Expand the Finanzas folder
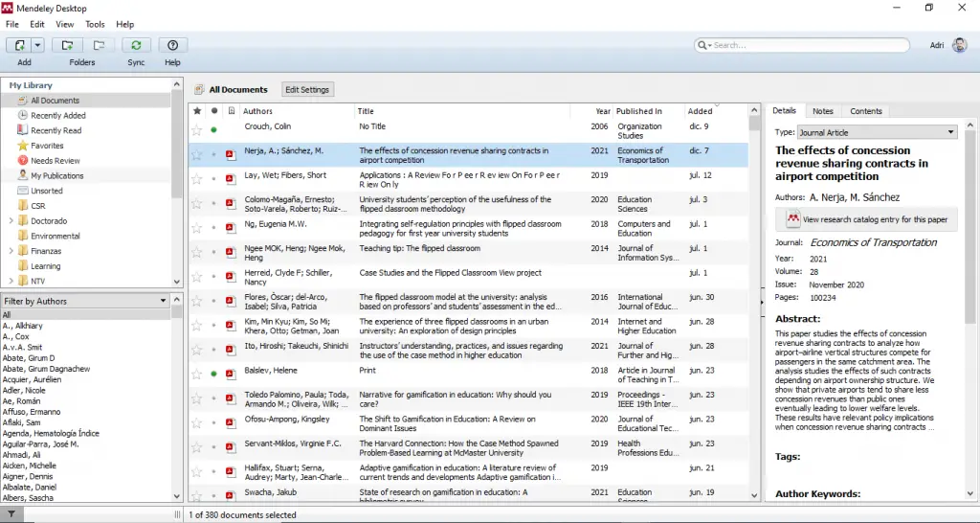Screen dimensions: 980x523 [11, 251]
